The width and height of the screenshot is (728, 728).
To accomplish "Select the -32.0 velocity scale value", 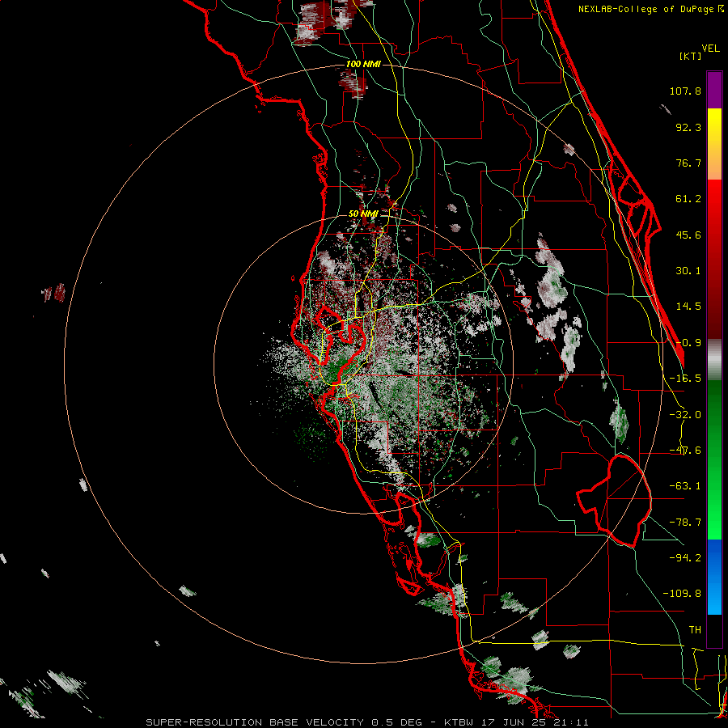I will tap(685, 415).
